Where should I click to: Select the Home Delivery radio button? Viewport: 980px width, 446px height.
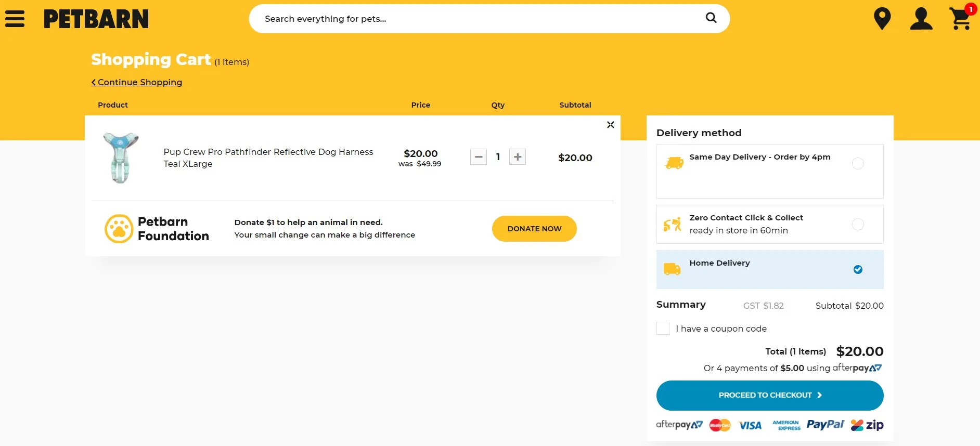pyautogui.click(x=858, y=269)
